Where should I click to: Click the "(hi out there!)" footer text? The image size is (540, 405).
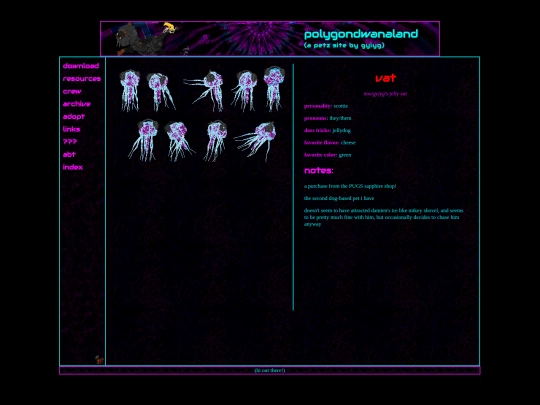[270, 370]
